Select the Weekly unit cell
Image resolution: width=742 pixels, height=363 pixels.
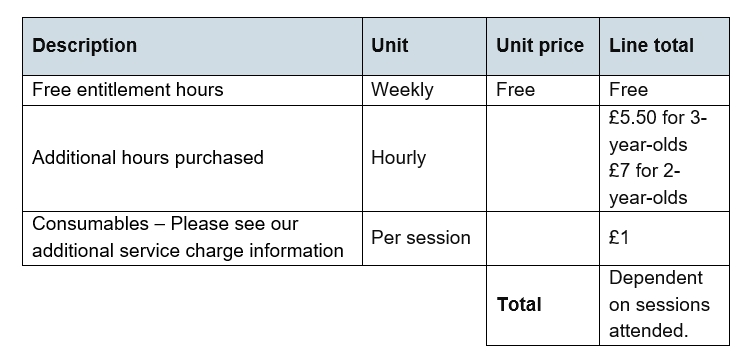pos(424,90)
